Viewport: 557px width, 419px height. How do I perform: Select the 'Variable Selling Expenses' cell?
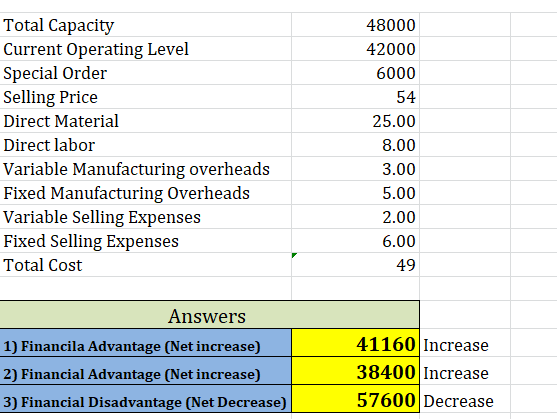coord(146,217)
